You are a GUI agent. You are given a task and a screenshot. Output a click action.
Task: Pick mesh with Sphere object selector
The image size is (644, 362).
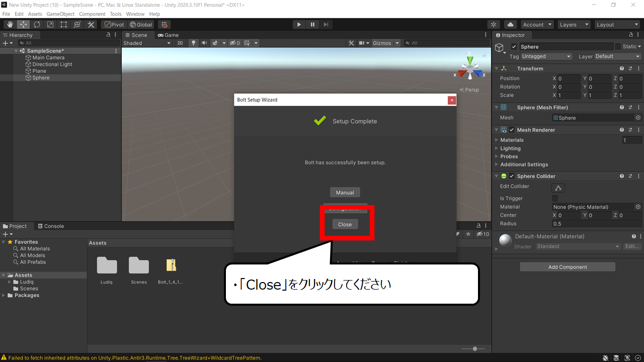(x=638, y=118)
